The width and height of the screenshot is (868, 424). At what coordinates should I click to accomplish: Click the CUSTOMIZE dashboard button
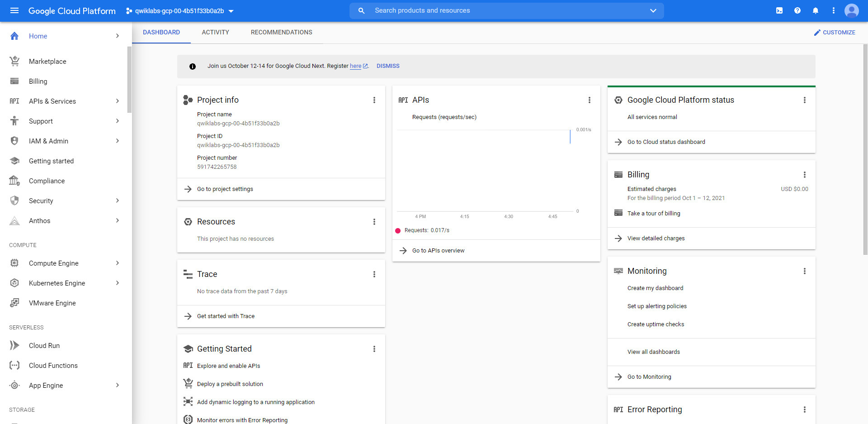click(x=834, y=32)
